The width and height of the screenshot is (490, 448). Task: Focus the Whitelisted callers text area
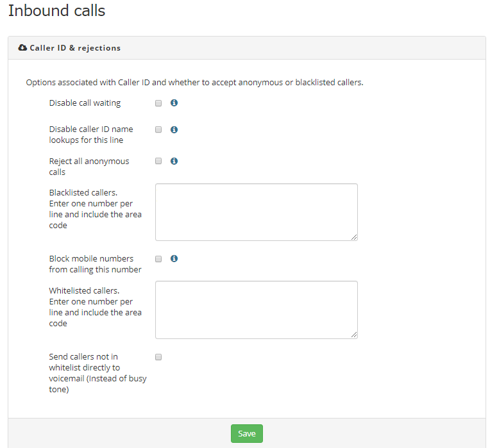pos(257,310)
